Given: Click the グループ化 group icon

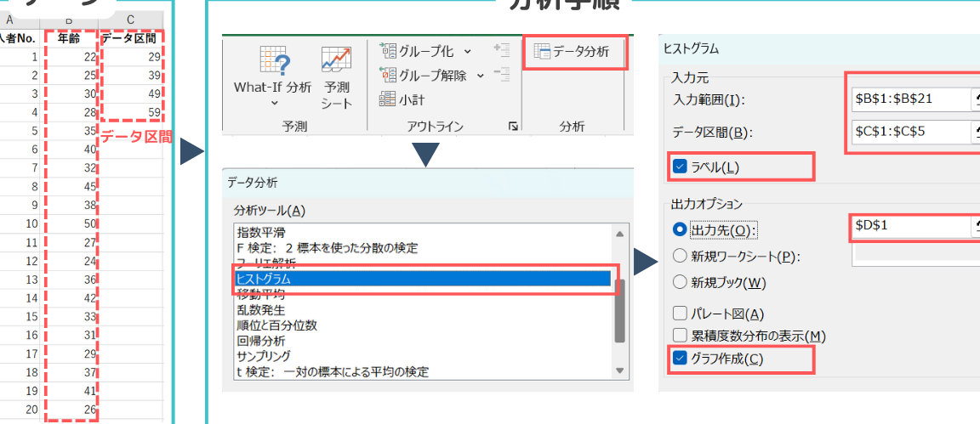Looking at the screenshot, I should (x=389, y=51).
